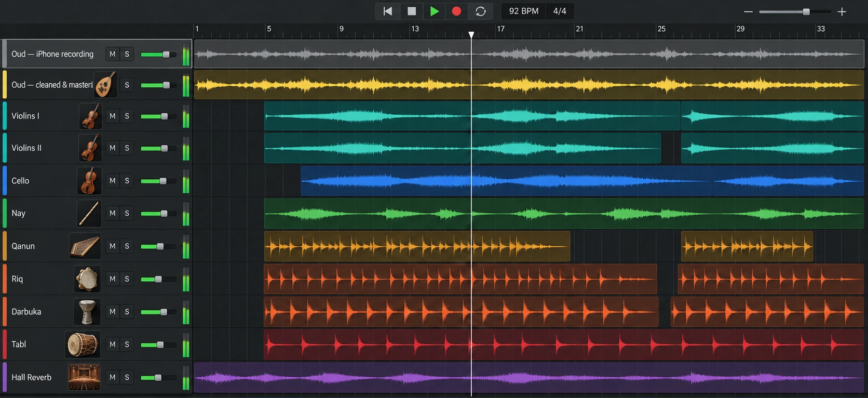Click the green Play button
Screen dimensions: 868x398
(x=435, y=11)
